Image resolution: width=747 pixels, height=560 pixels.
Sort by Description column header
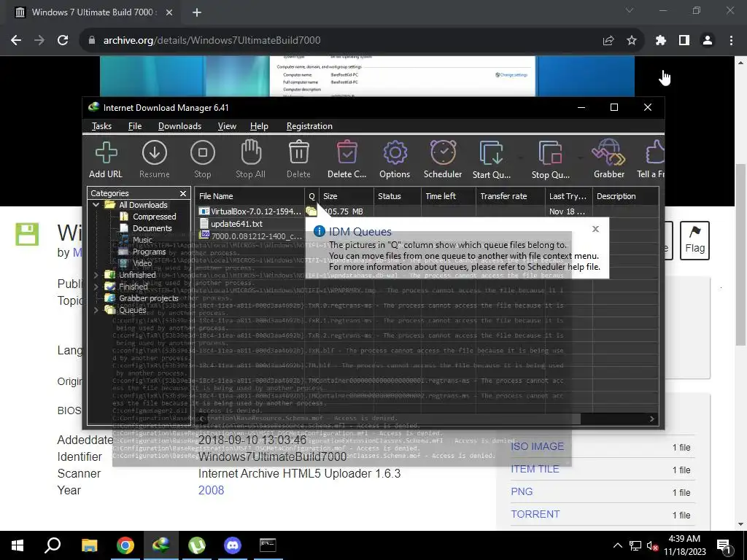click(625, 196)
